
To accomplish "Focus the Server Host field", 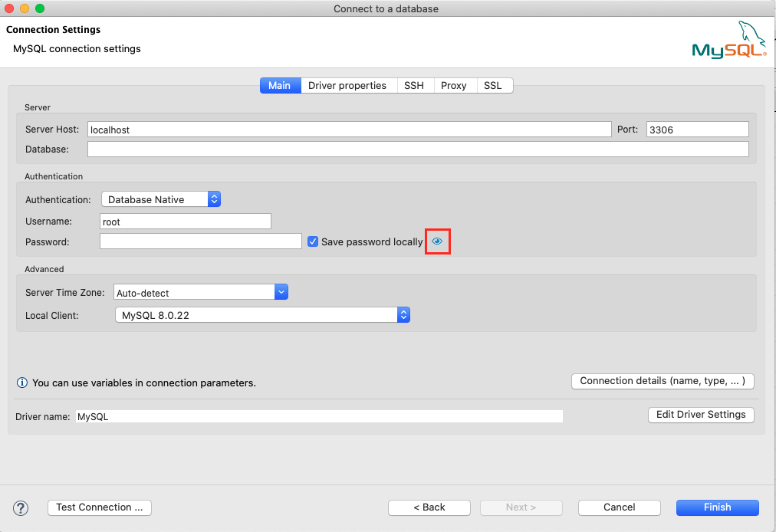I will tap(350, 130).
